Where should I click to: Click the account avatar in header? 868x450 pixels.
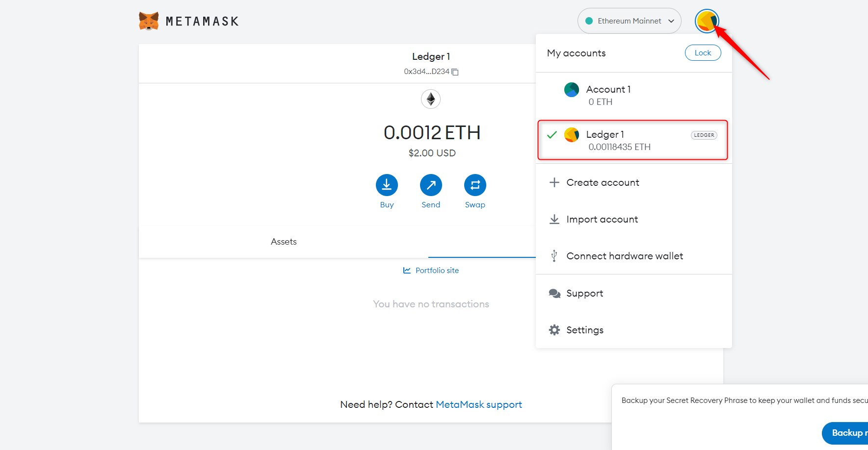pyautogui.click(x=707, y=21)
